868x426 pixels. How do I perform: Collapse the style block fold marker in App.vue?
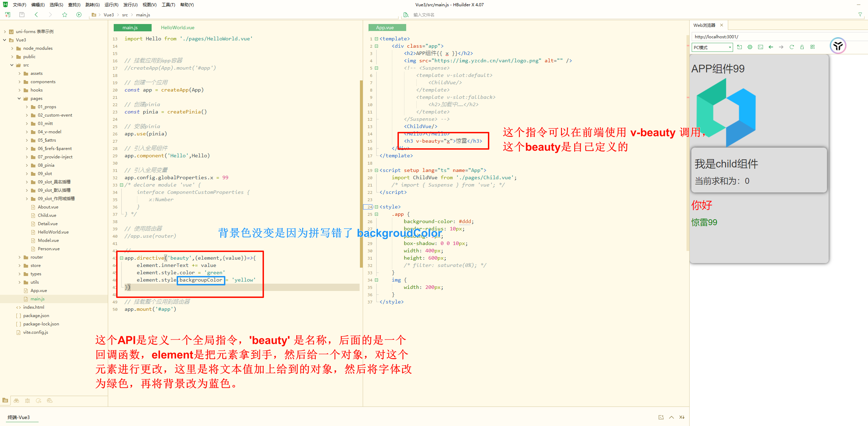(x=376, y=207)
